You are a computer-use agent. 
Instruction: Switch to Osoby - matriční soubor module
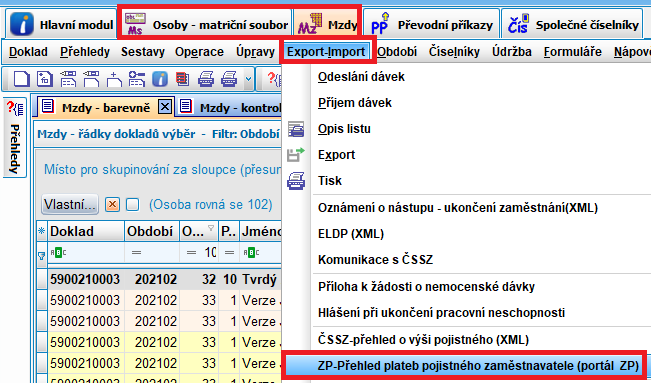[x=206, y=25]
